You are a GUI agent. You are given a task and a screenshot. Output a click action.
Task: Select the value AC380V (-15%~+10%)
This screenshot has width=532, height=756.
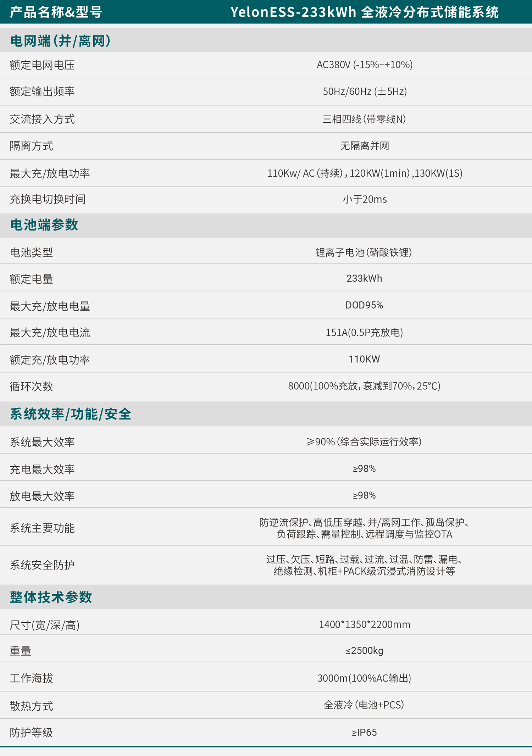365,65
